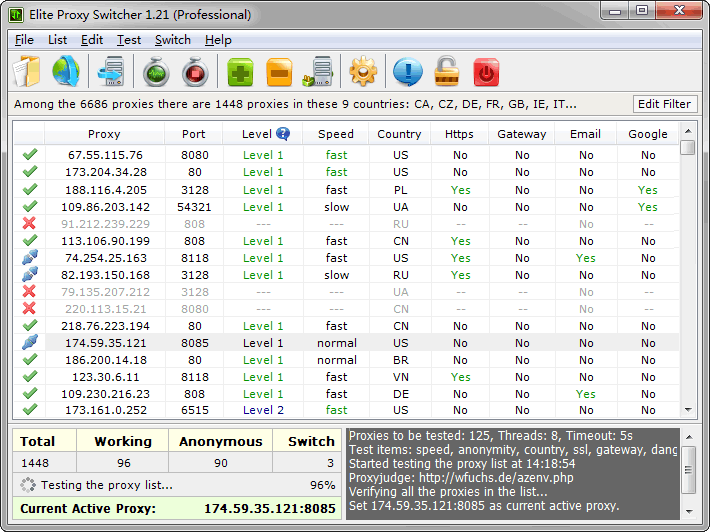Open the List menu
This screenshot has width=710, height=532.
pyautogui.click(x=58, y=40)
